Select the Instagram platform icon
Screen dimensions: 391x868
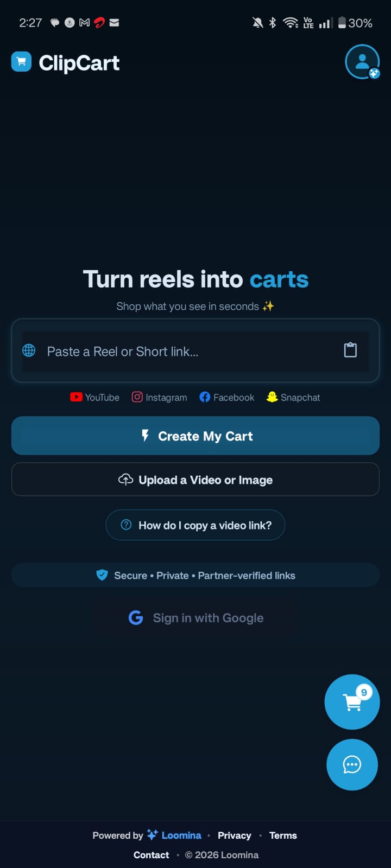(137, 397)
